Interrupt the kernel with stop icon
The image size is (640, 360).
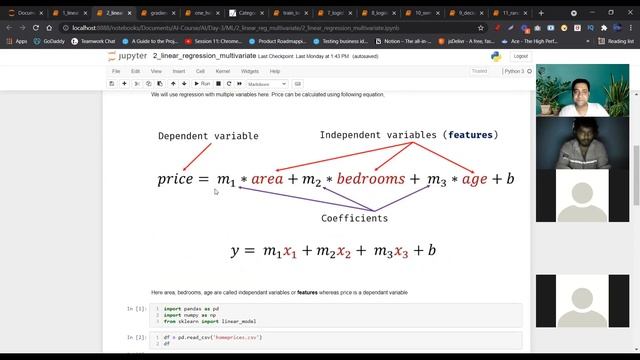pos(218,84)
